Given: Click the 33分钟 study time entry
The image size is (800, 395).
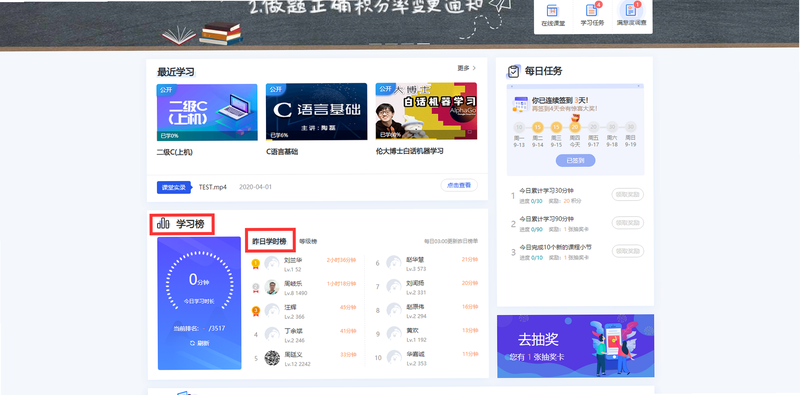Looking at the screenshot, I should 348,354.
